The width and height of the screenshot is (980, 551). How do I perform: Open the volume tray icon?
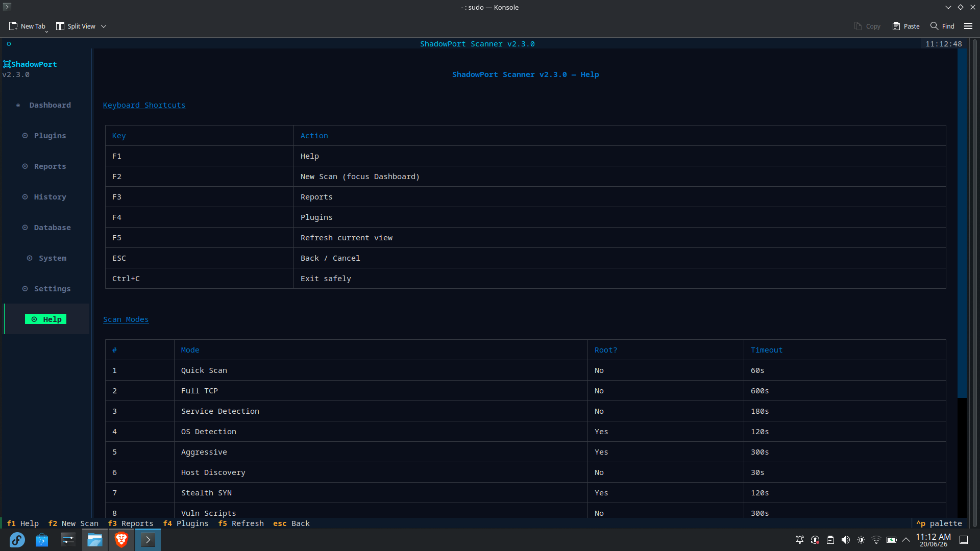[x=846, y=540]
